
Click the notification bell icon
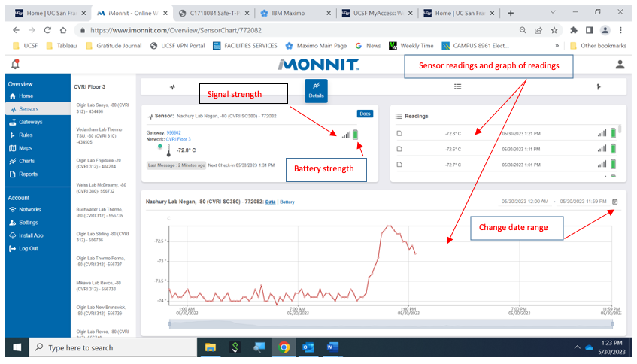(16, 64)
